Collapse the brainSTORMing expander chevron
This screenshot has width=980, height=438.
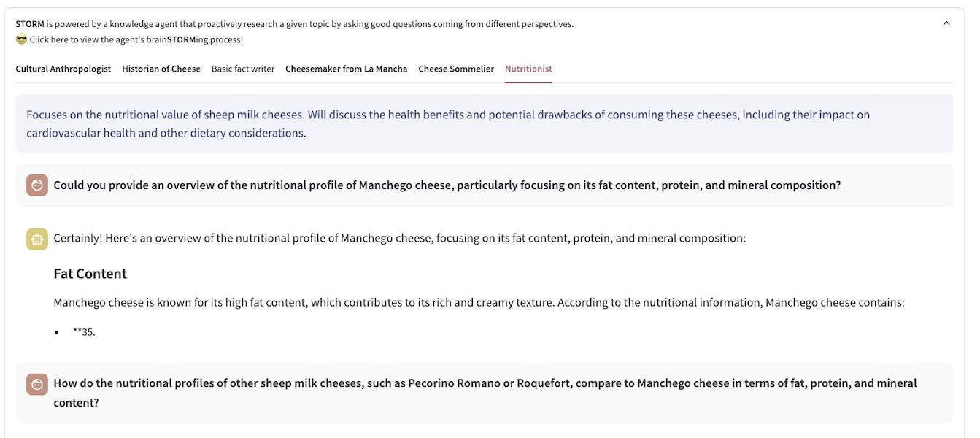[946, 23]
